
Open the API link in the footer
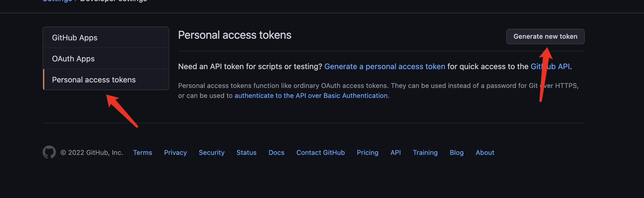pyautogui.click(x=396, y=153)
